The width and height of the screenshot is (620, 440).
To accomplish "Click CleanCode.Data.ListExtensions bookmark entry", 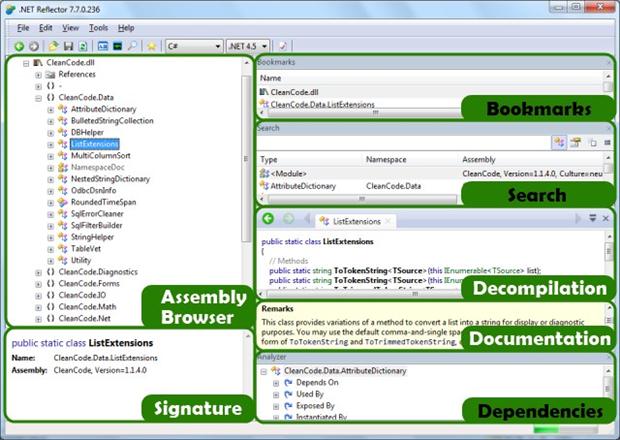I will coord(323,104).
